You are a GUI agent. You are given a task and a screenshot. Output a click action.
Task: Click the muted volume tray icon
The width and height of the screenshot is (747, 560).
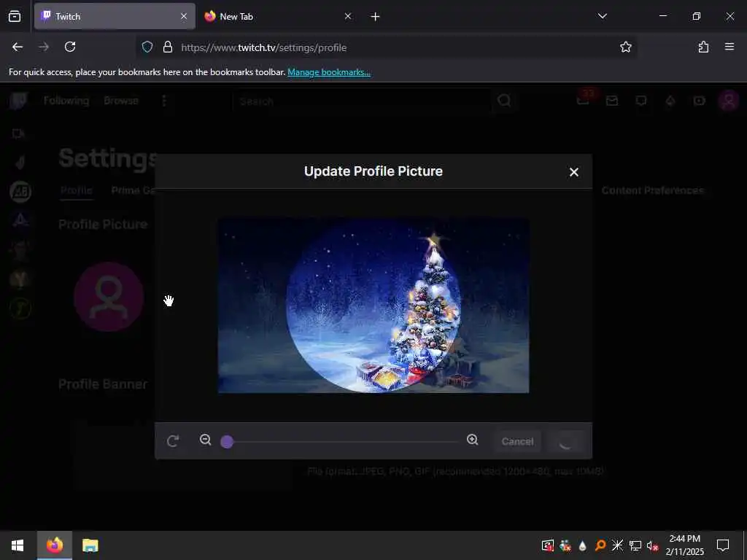[x=652, y=545]
